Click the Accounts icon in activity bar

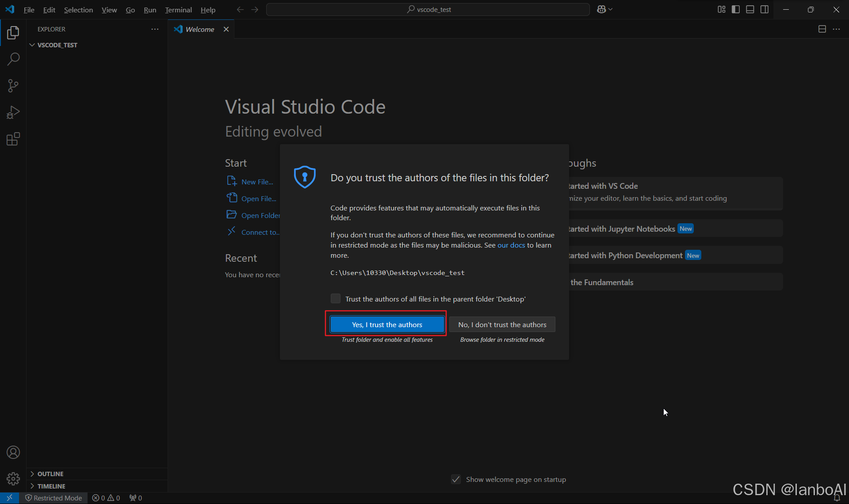point(13,452)
